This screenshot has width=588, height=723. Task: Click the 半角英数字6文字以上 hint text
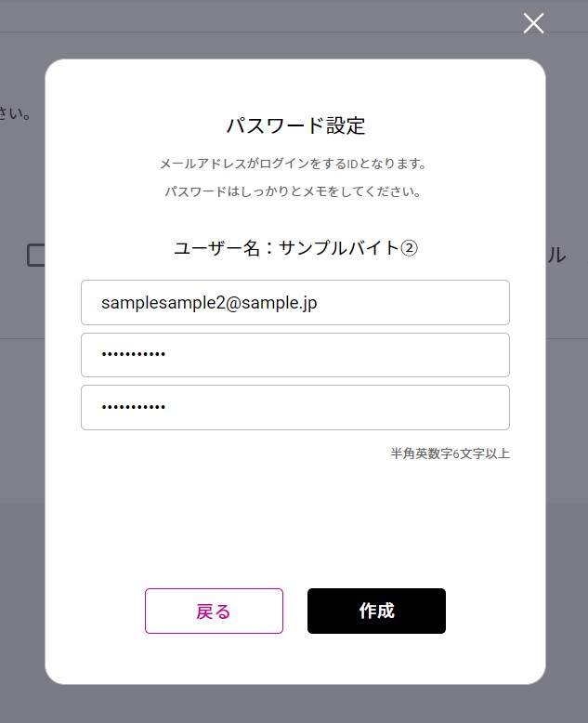[450, 454]
